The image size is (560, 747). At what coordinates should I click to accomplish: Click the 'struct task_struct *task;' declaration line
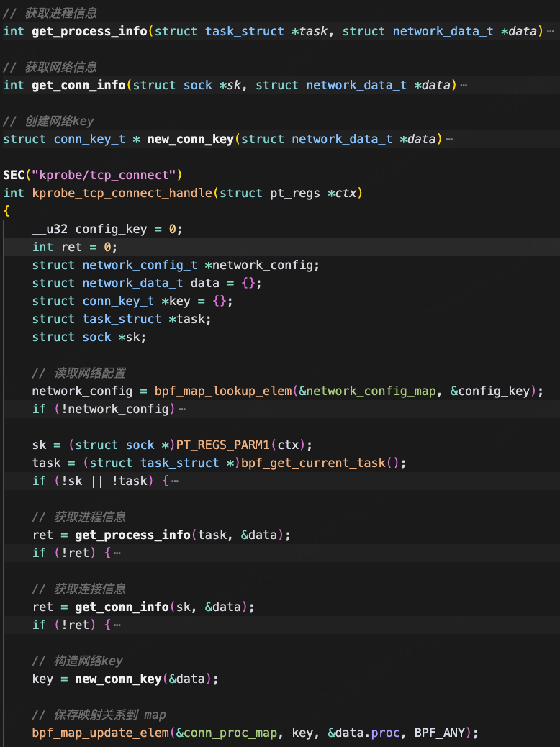tap(122, 320)
